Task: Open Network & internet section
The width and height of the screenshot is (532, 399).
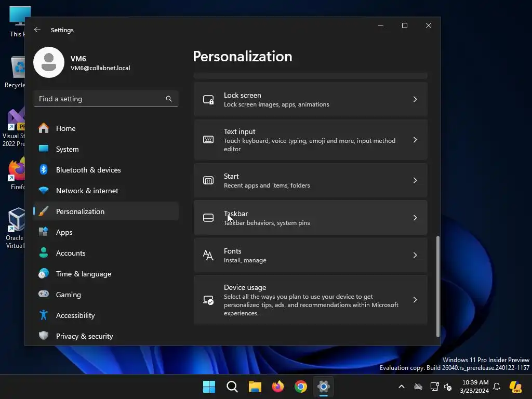Action: tap(106, 190)
